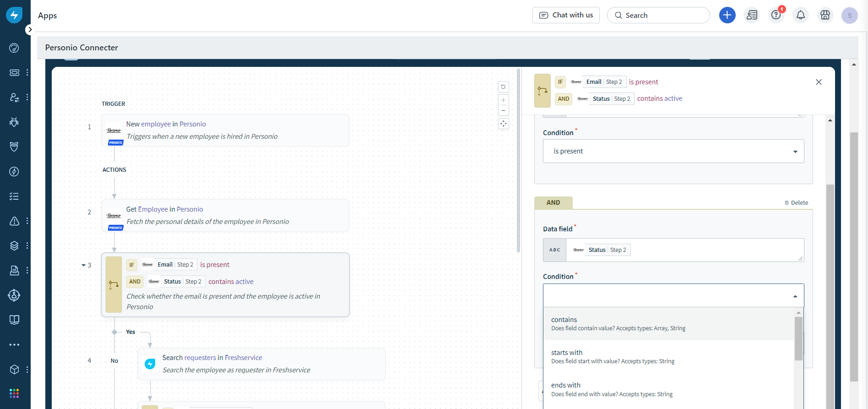Screen dimensions: 868x409
Task: Click the Chat with us button
Action: tap(566, 15)
